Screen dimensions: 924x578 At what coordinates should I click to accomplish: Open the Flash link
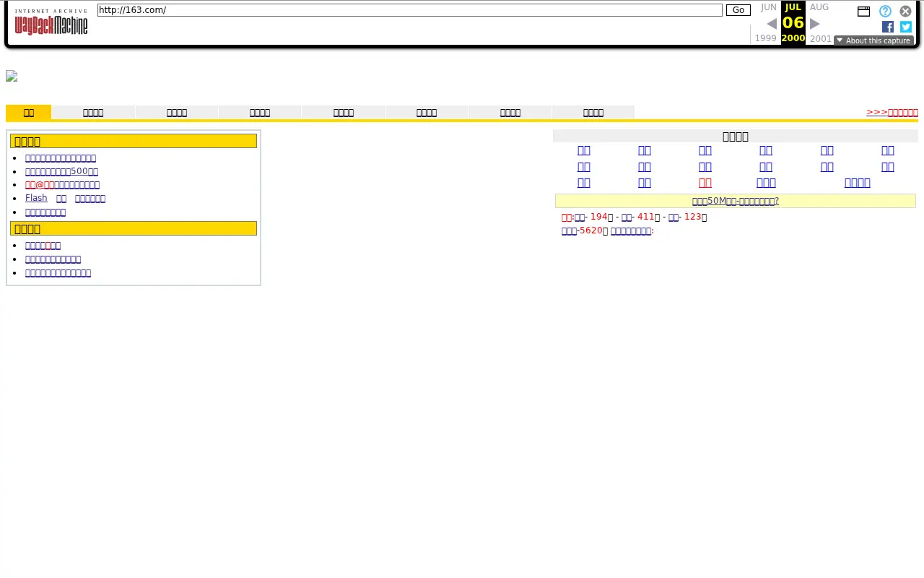coord(36,198)
